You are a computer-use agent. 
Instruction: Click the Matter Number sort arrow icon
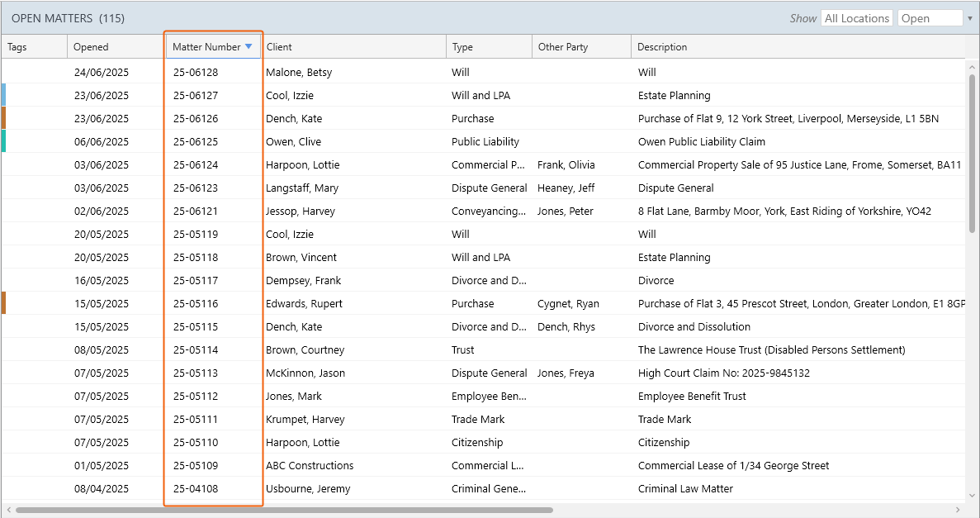pos(249,46)
